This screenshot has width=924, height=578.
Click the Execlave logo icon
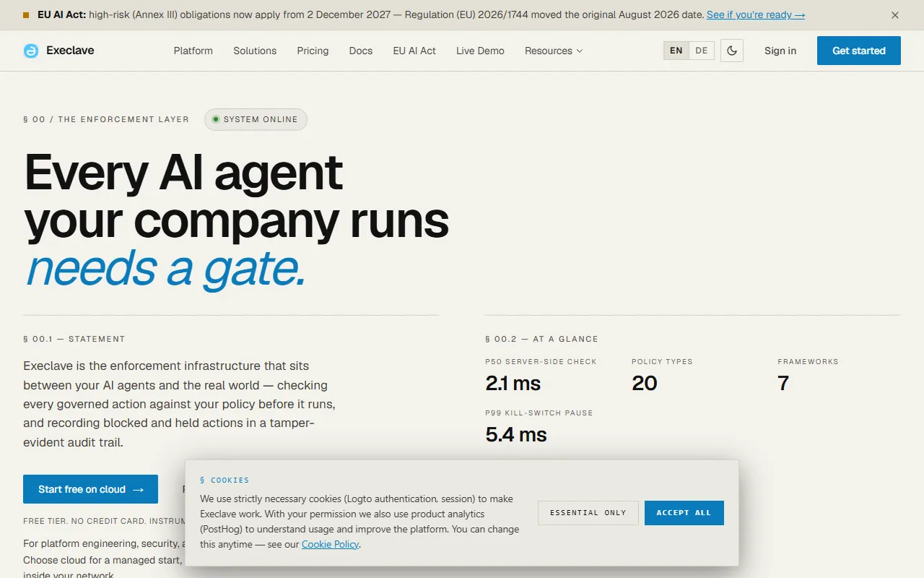tap(31, 51)
